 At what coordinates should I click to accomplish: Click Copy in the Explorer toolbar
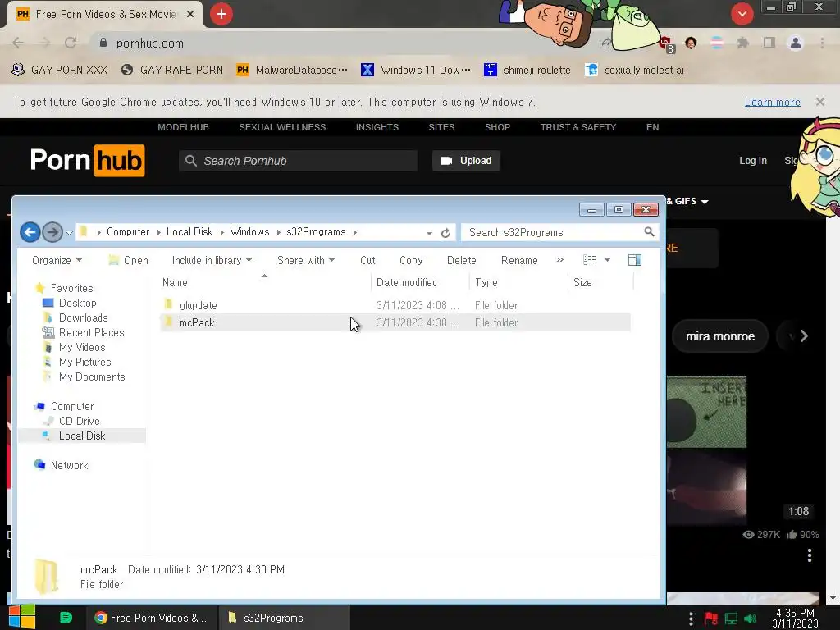pyautogui.click(x=411, y=260)
